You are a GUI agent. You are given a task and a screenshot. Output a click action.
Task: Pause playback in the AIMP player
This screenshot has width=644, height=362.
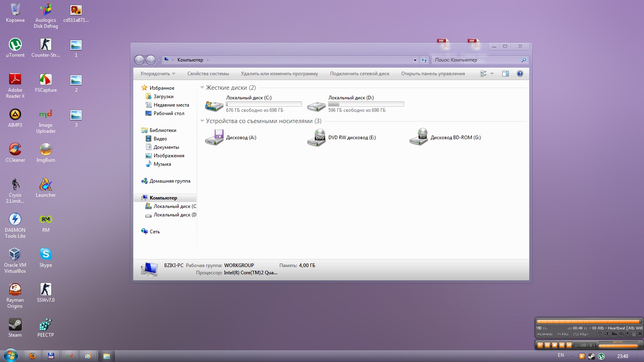coord(547,345)
